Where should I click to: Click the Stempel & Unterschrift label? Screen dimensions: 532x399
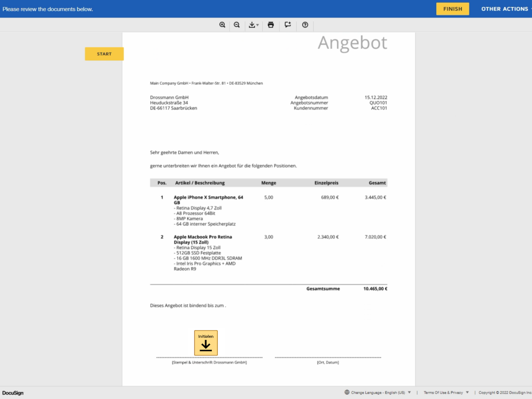pos(209,362)
